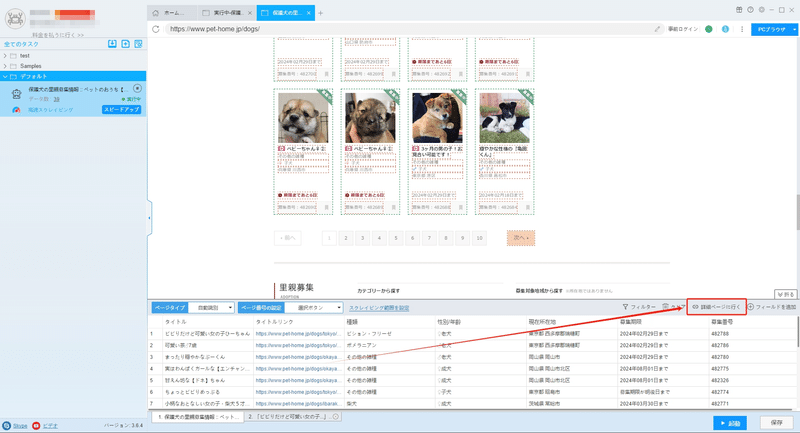The height and width of the screenshot is (433, 800).
Task: Click the pencil edit icon in URL bar
Action: point(657,29)
